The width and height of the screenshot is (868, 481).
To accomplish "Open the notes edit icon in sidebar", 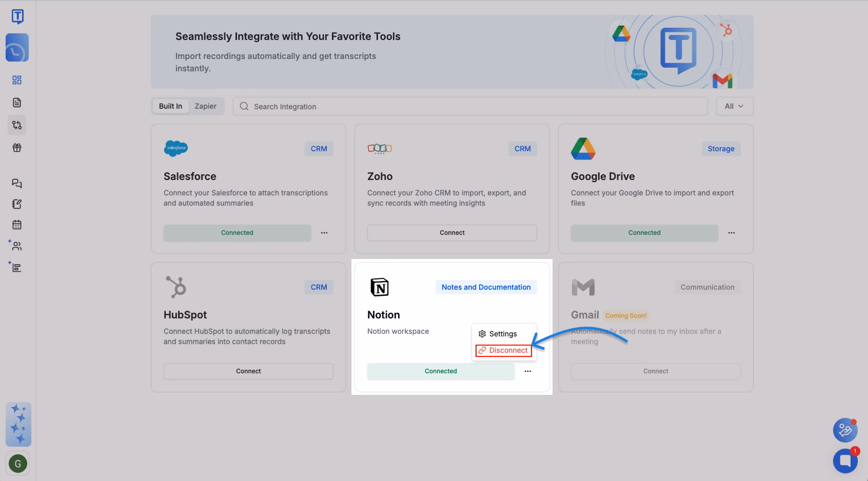I will click(x=17, y=204).
